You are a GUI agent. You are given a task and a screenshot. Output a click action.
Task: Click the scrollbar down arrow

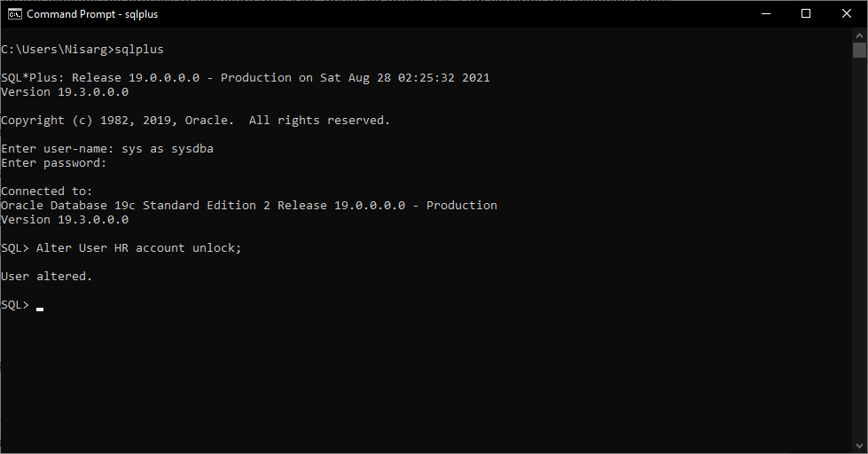pos(859,446)
